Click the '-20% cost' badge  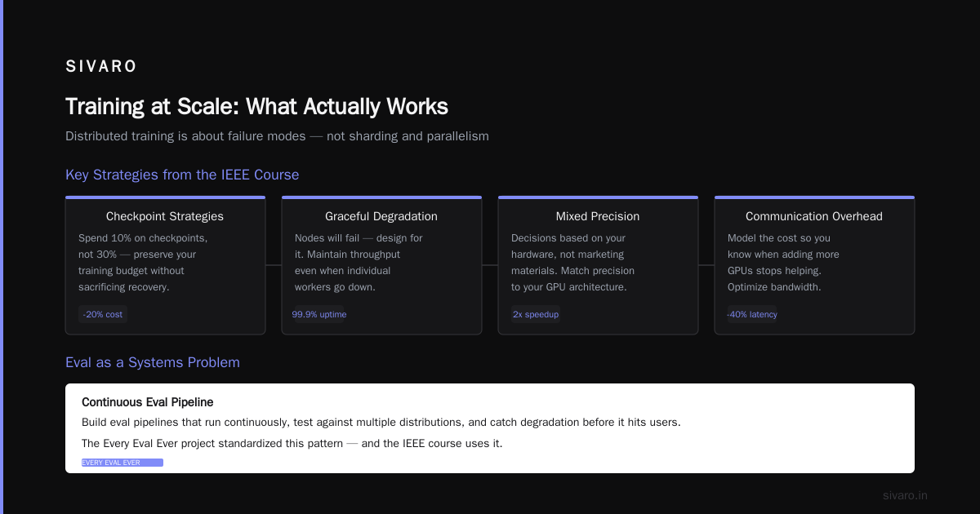click(103, 314)
